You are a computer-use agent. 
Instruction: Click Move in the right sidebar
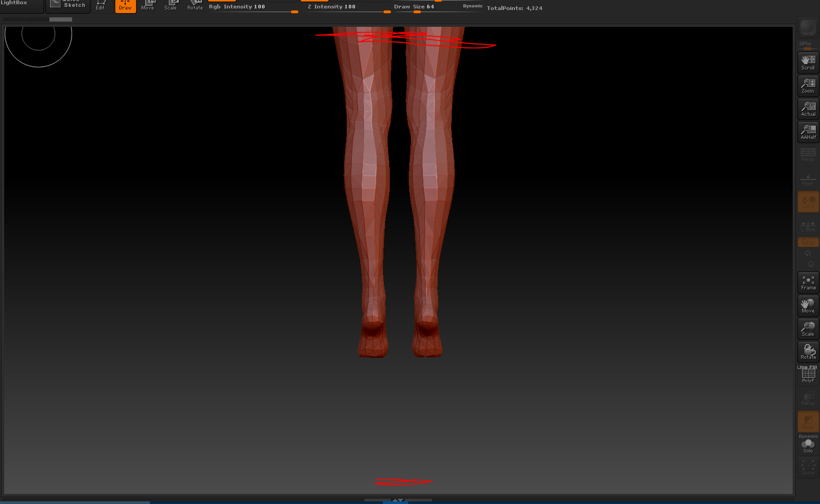[808, 306]
